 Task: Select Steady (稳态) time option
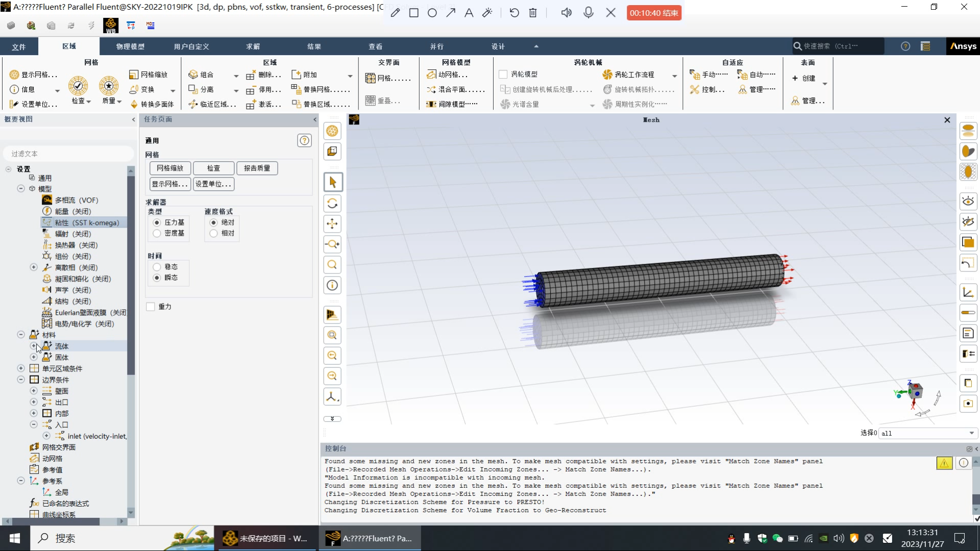pyautogui.click(x=157, y=267)
